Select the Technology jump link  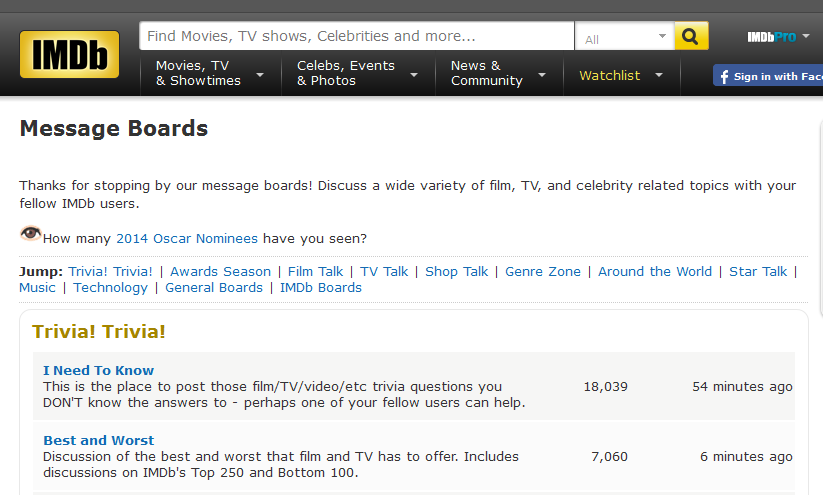[110, 287]
